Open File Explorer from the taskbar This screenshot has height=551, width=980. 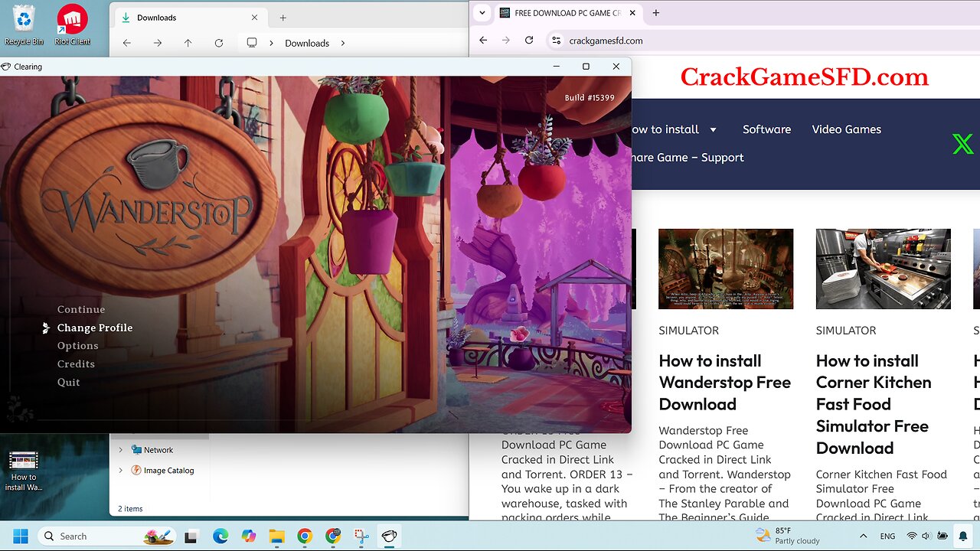click(276, 536)
